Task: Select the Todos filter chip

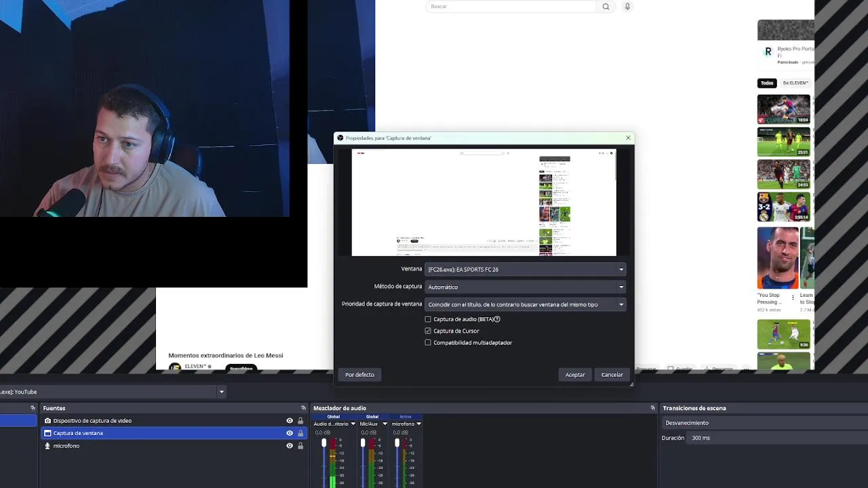Action: pos(767,83)
